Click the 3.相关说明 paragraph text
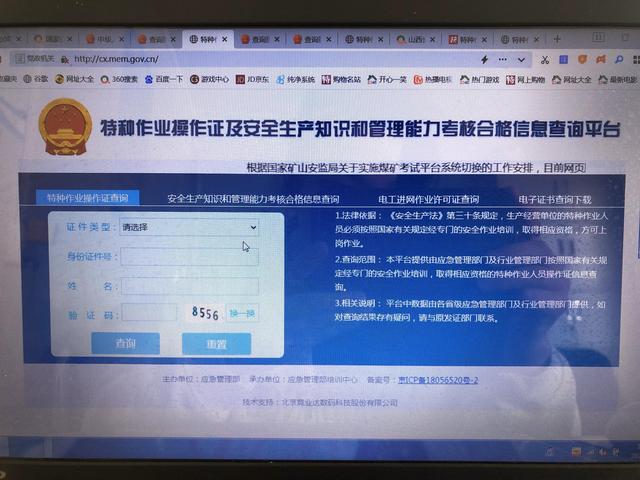The width and height of the screenshot is (640, 480). click(x=470, y=311)
